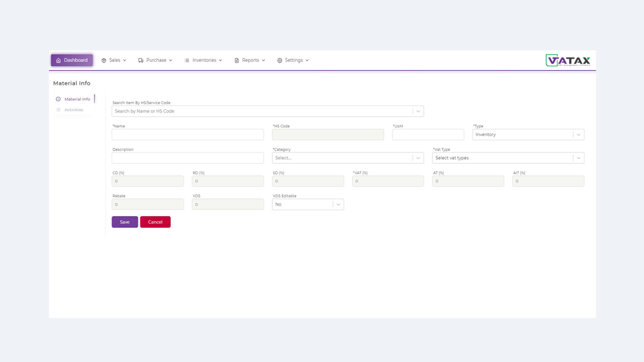The image size is (644, 362).
Task: Click the Settings gear icon
Action: pos(279,60)
